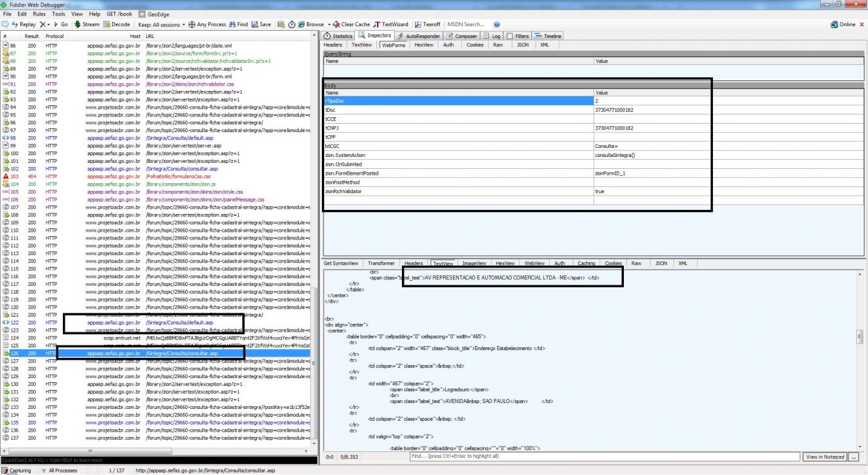This screenshot has width=868, height=475.
Task: Toggle the Online status indicator
Action: pos(843,24)
